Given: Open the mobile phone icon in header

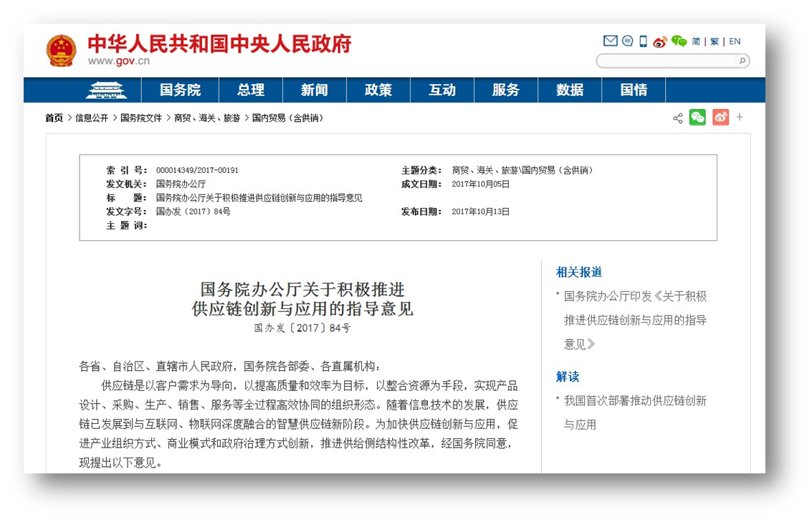Looking at the screenshot, I should [643, 41].
